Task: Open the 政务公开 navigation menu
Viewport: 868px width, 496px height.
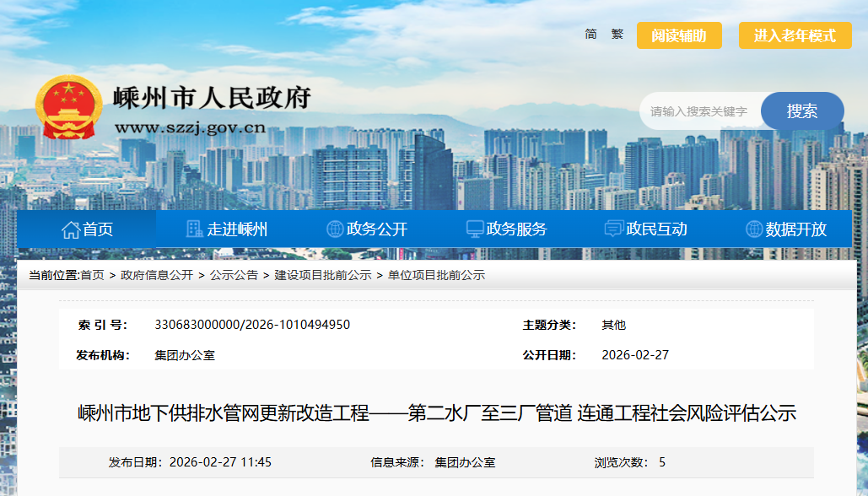Action: (377, 229)
